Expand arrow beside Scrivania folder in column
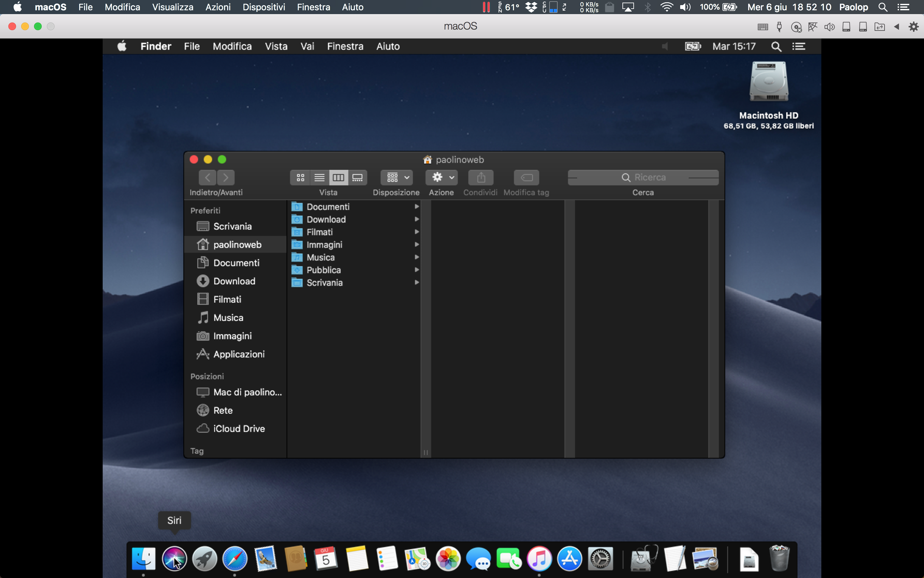This screenshot has height=578, width=924. [417, 283]
